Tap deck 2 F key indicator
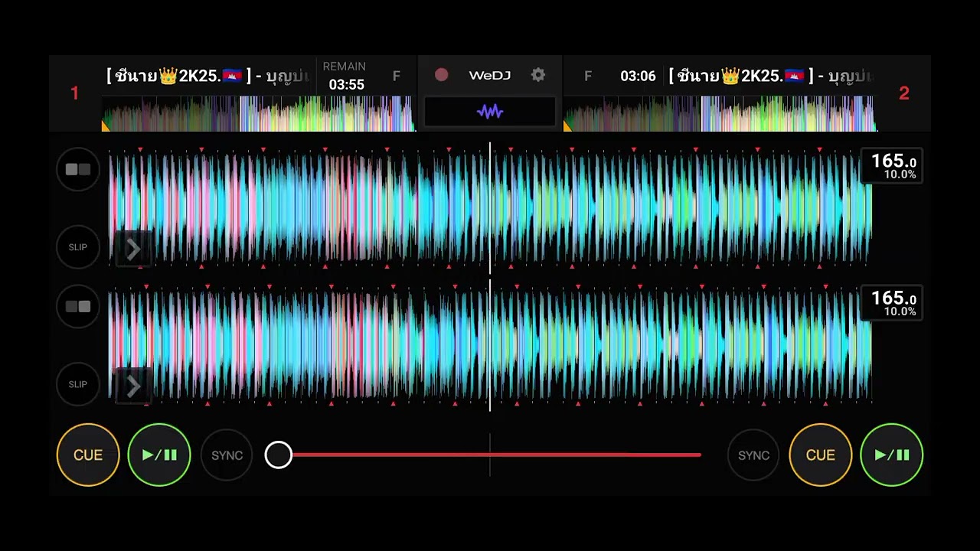980x551 pixels. pos(587,76)
